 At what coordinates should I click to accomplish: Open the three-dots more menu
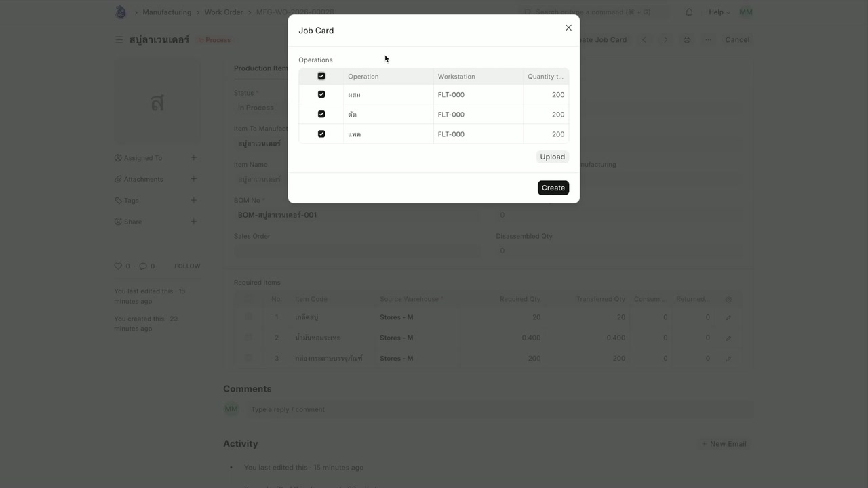click(708, 40)
